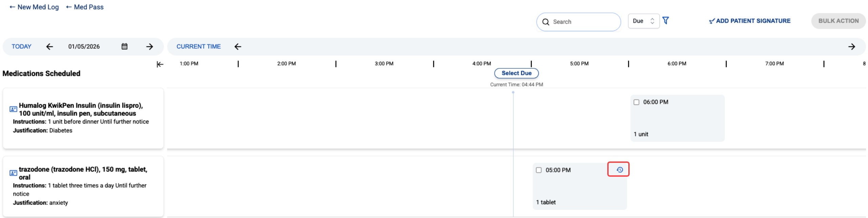
Task: Return to Med Pass page
Action: pos(85,7)
